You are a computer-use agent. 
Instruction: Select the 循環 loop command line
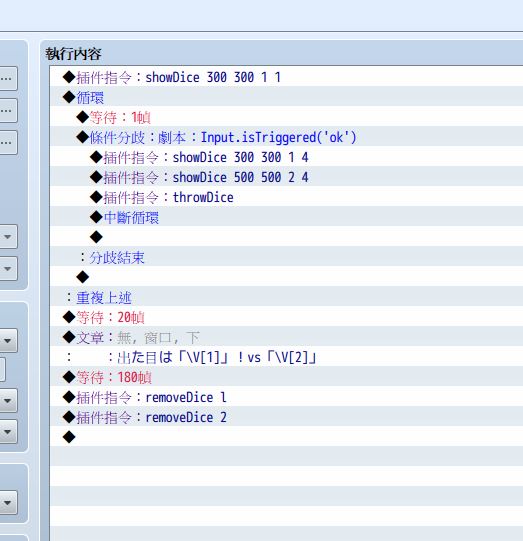(286, 97)
